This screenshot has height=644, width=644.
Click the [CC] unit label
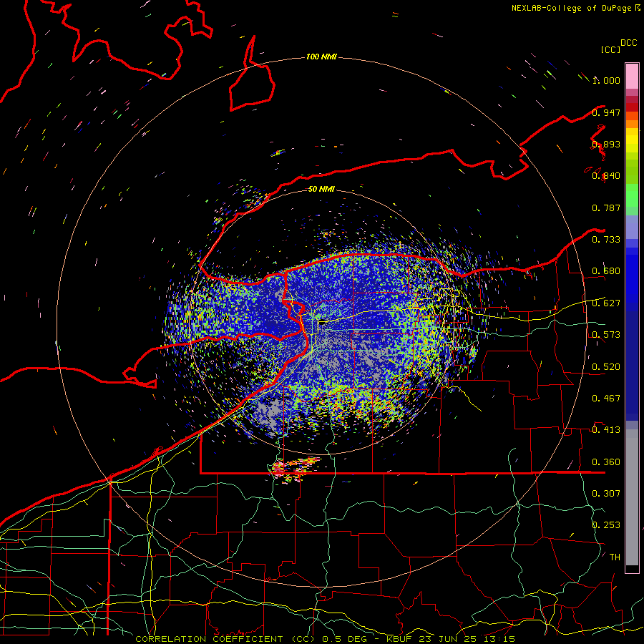pos(610,49)
